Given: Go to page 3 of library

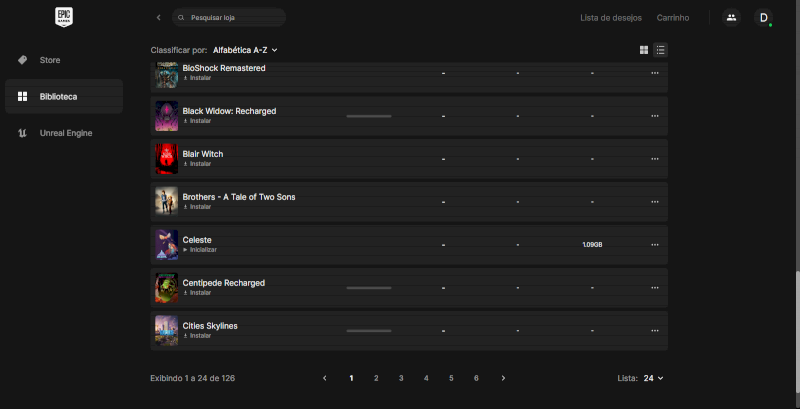Looking at the screenshot, I should [401, 378].
